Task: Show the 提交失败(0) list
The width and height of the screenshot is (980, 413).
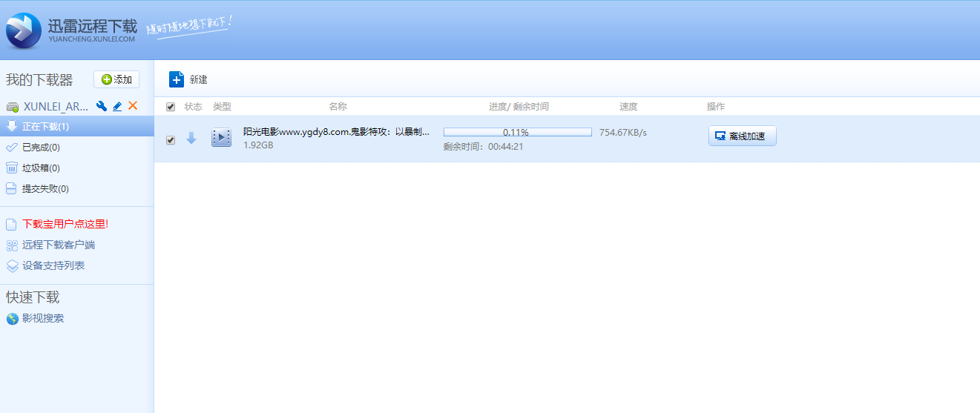Action: pos(45,189)
